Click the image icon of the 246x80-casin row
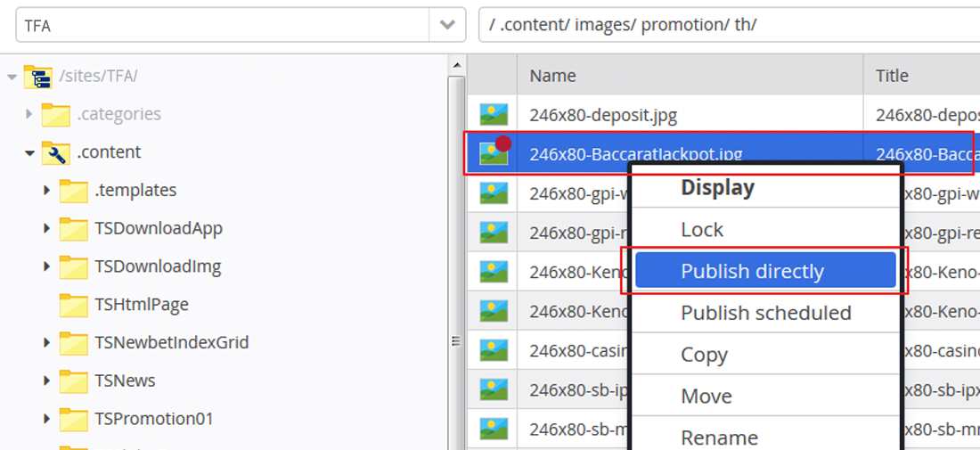This screenshot has height=450, width=980. (494, 350)
